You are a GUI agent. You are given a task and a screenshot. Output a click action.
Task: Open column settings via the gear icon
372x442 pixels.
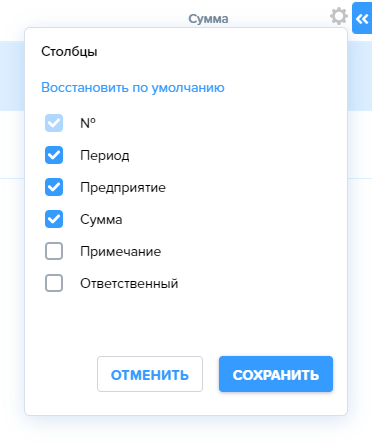pyautogui.click(x=339, y=16)
